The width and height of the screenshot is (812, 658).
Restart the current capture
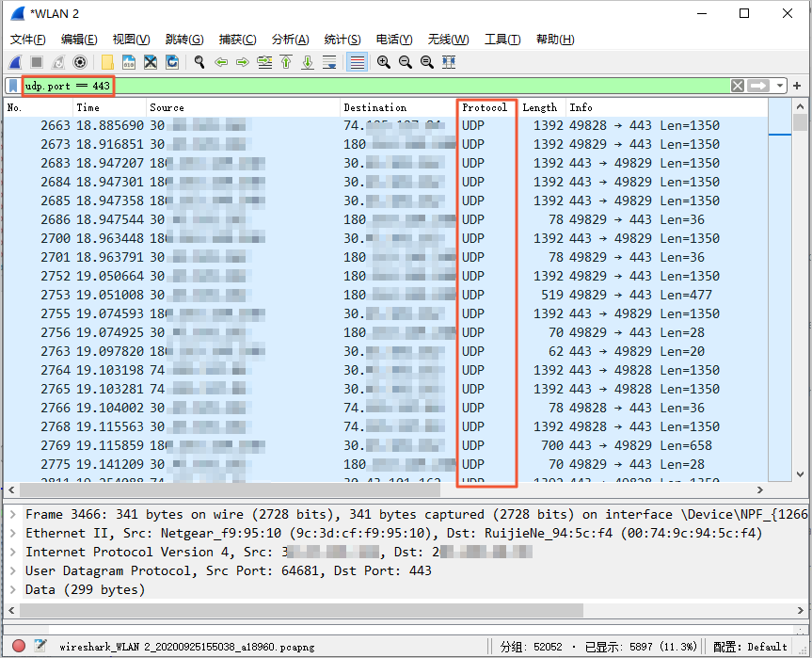click(58, 63)
